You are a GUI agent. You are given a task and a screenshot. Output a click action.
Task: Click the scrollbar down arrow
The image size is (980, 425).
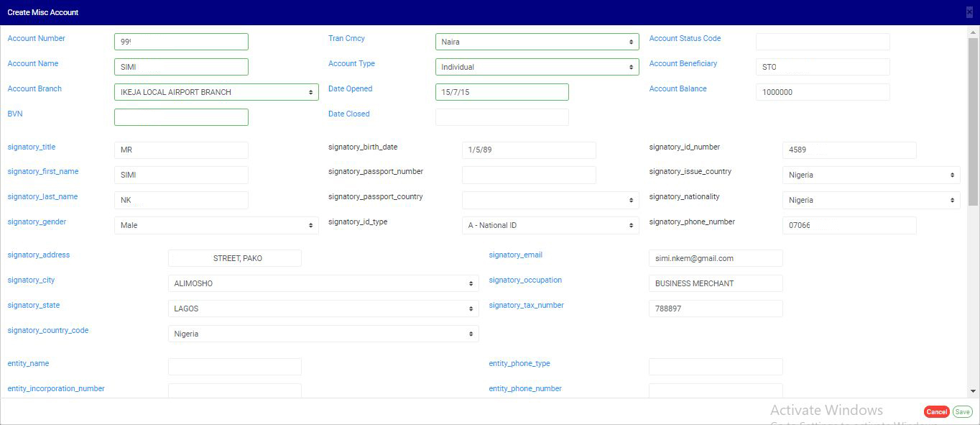974,391
